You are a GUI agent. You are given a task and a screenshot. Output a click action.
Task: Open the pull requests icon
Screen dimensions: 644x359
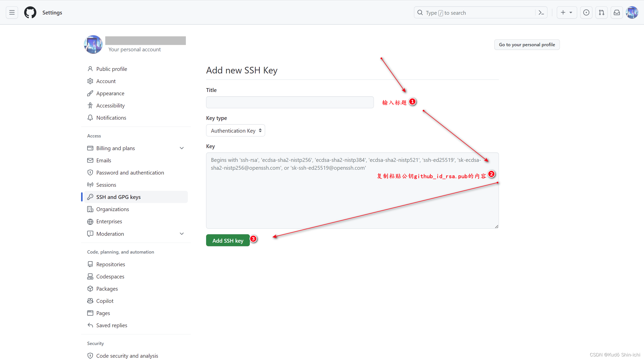[602, 12]
